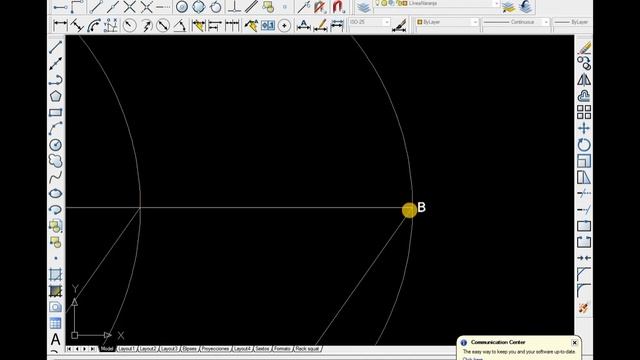Open the Insert Block tool
Screen dimensions: 640x360
tap(56, 226)
